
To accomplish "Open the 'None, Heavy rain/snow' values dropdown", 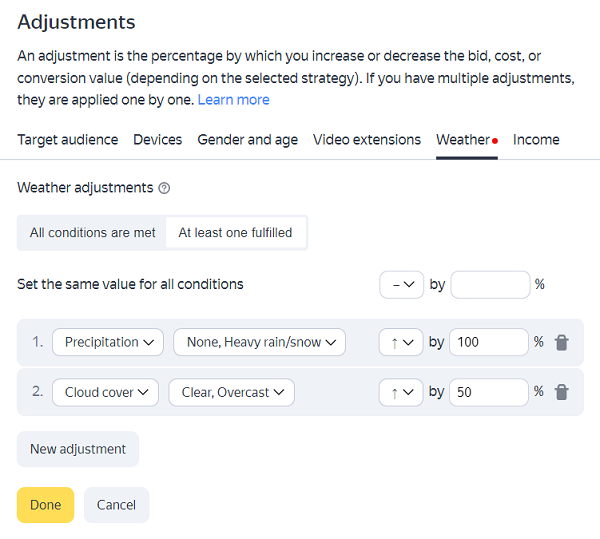I will 259,342.
